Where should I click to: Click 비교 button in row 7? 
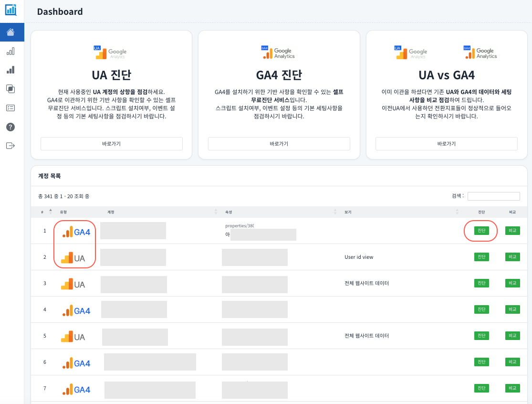tap(512, 388)
